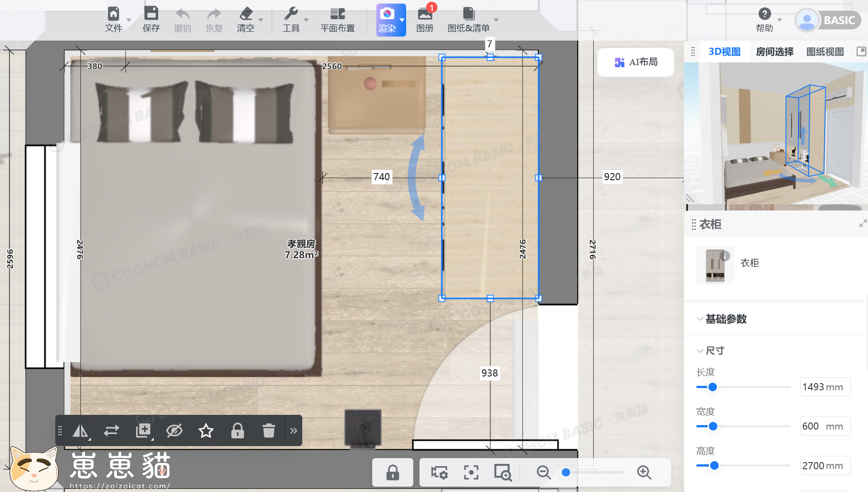The image size is (868, 492).
Task: Open the 渲染 dropdown arrow
Action: pyautogui.click(x=402, y=20)
